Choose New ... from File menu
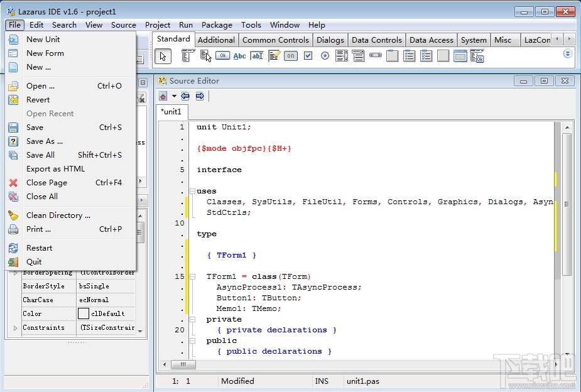 (x=71, y=67)
